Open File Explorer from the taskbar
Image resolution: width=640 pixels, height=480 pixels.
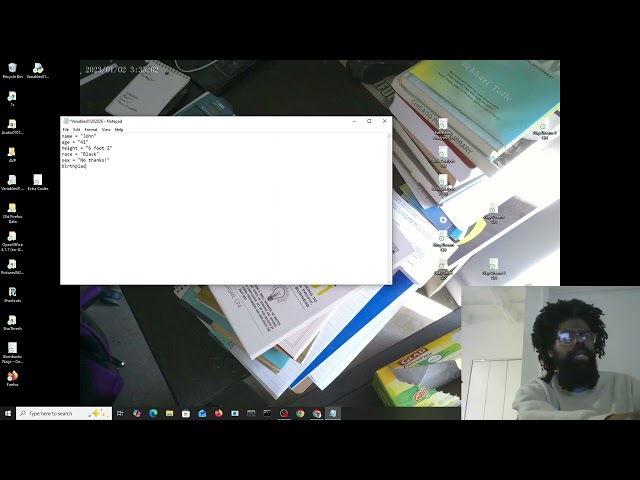169,413
